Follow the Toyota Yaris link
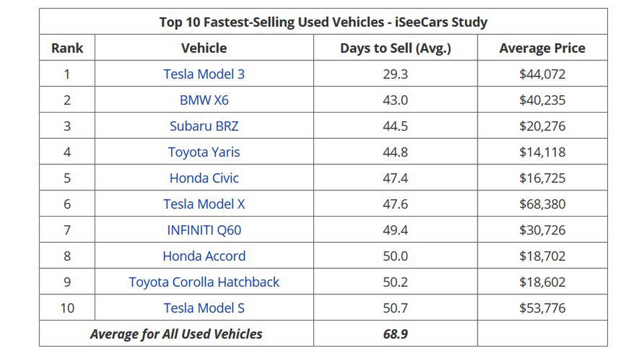 tap(204, 152)
